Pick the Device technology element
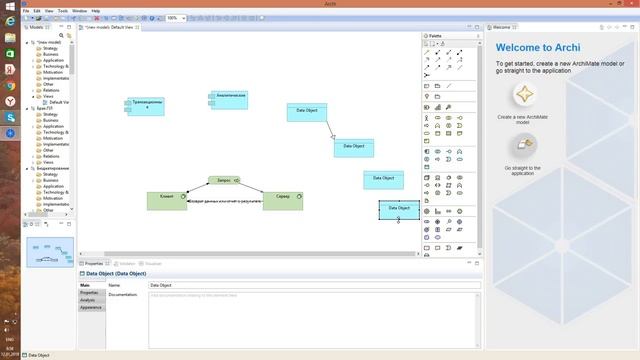The width and height of the screenshot is (640, 360). click(x=438, y=178)
